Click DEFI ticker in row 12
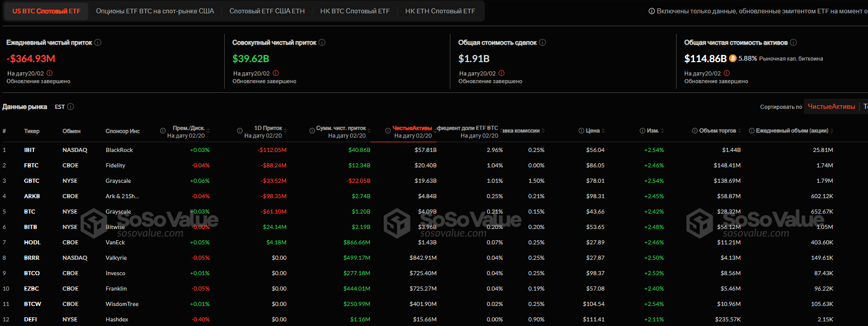The image size is (868, 326). point(30,319)
